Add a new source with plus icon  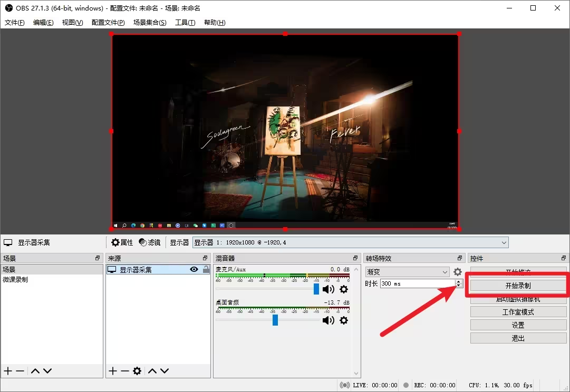pyautogui.click(x=113, y=371)
